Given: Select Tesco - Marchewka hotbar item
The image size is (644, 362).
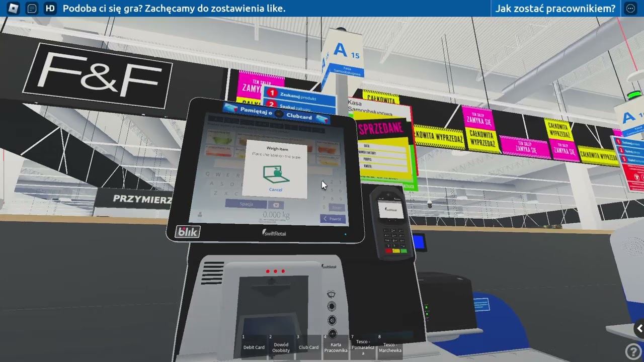Looking at the screenshot, I should tap(390, 347).
